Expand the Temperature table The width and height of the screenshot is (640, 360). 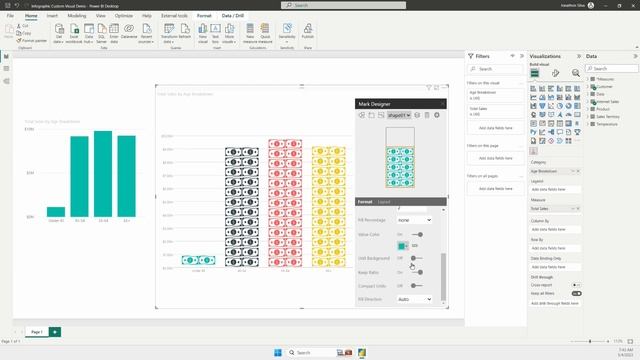pyautogui.click(x=588, y=124)
